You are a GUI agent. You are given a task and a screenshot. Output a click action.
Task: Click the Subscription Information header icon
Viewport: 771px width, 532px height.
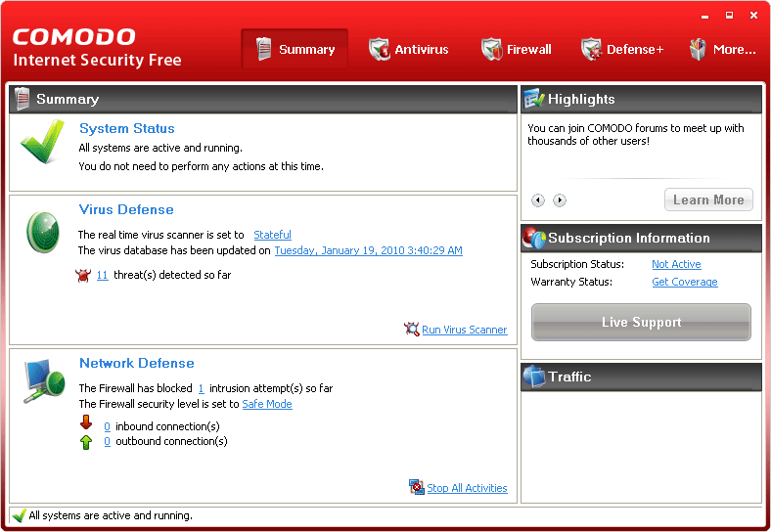click(x=534, y=238)
